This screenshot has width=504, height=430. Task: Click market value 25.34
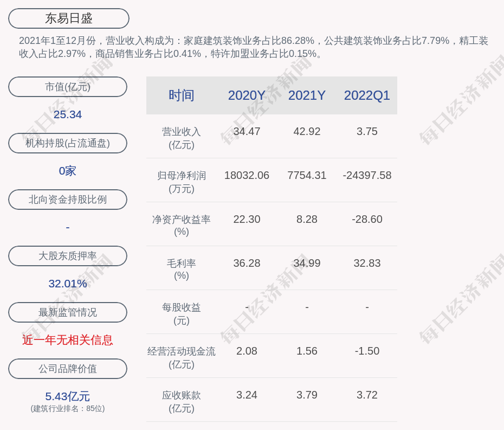(x=68, y=114)
